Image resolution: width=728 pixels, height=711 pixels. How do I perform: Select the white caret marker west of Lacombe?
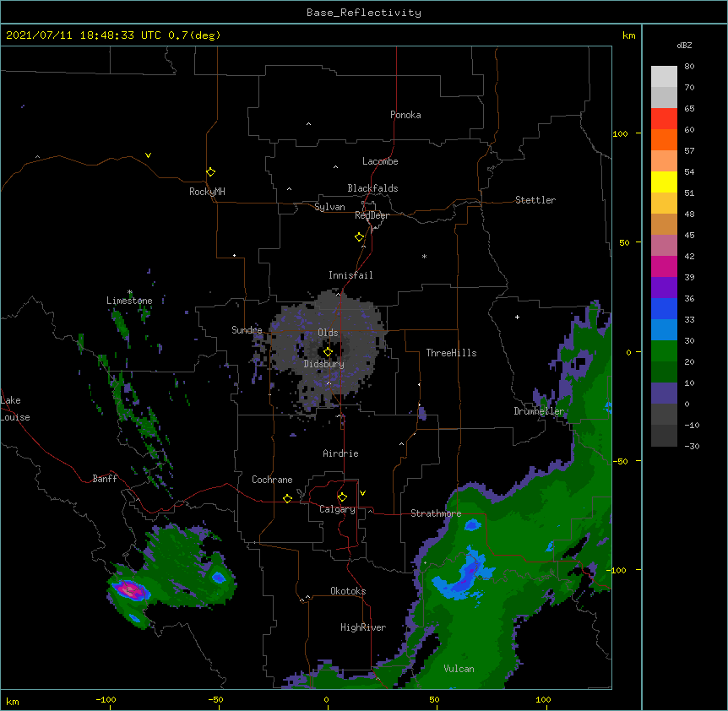click(335, 167)
